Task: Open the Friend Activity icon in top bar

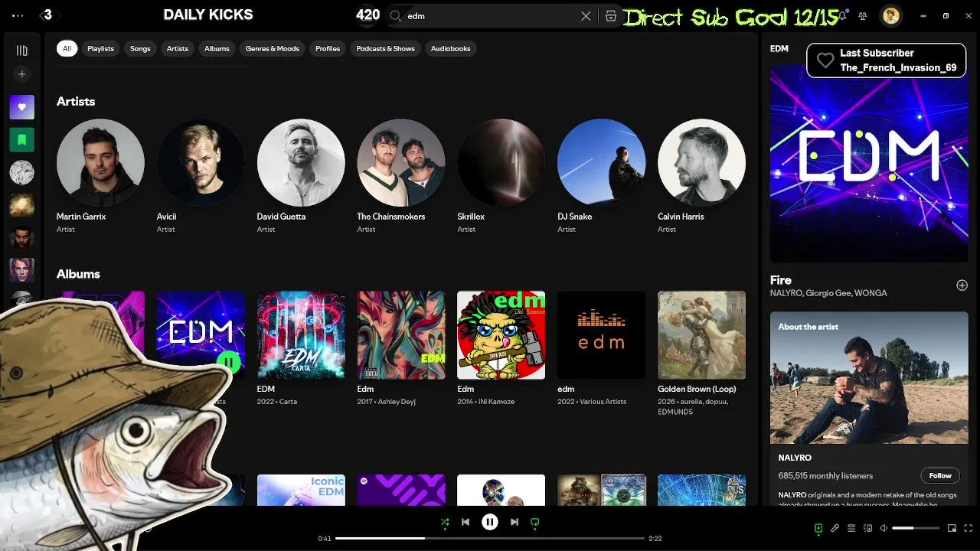Action: (x=864, y=15)
